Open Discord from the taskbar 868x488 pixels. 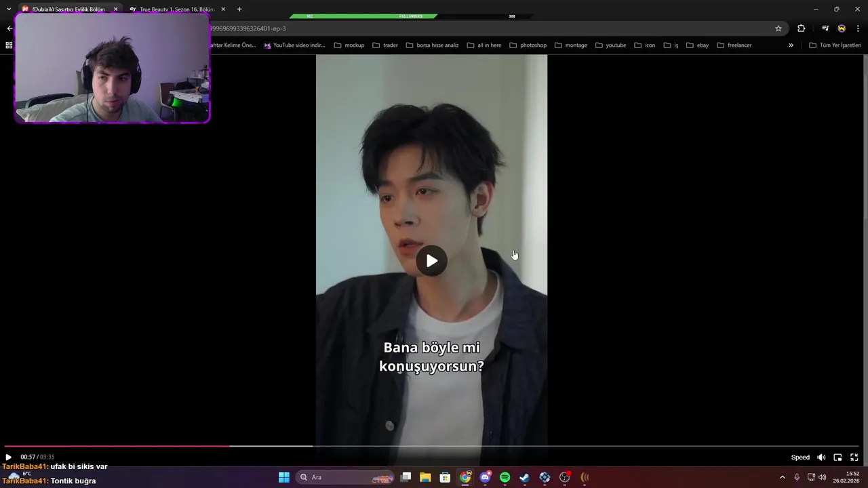485,477
